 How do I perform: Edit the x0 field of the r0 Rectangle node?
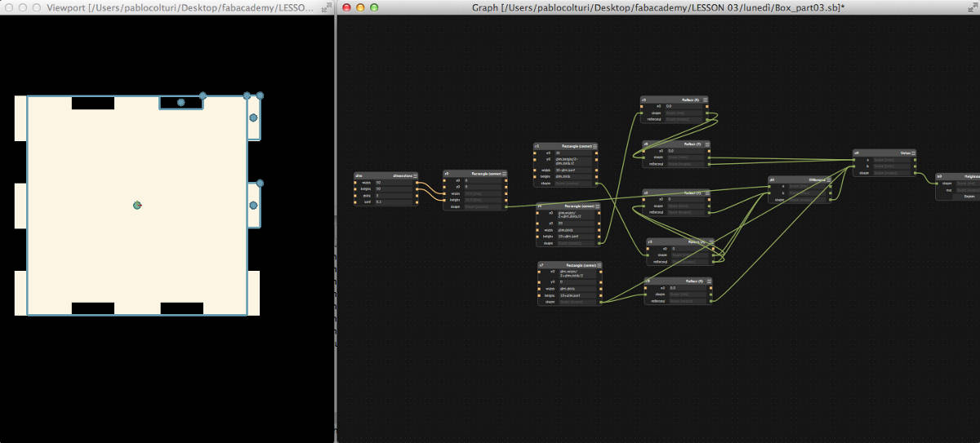coord(483,181)
